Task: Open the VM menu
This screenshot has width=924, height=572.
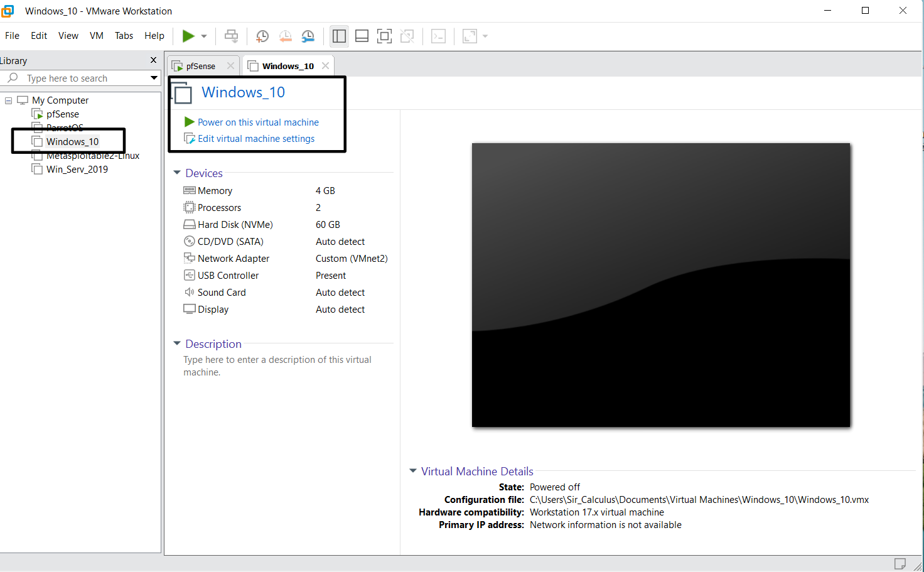Action: tap(97, 36)
